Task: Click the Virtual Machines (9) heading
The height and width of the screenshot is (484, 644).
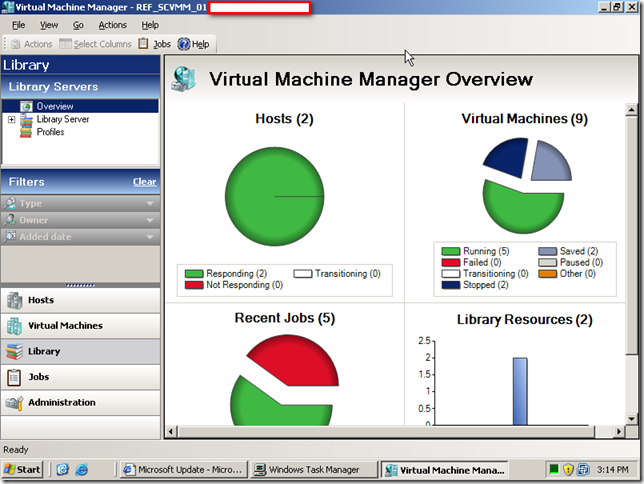Action: point(524,119)
